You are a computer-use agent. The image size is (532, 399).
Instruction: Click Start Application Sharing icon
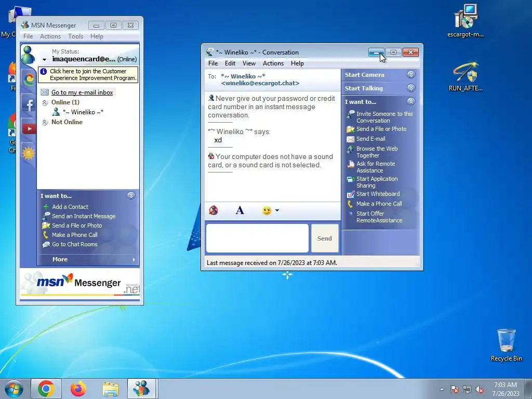pos(350,179)
